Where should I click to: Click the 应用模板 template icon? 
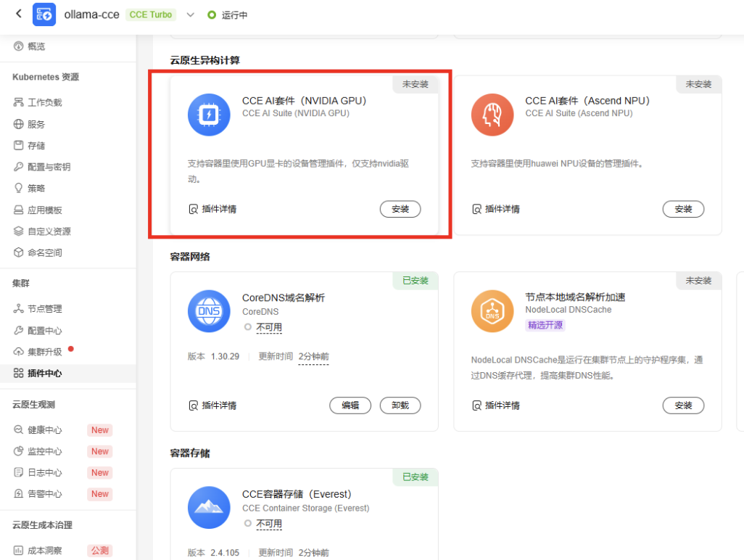19,210
